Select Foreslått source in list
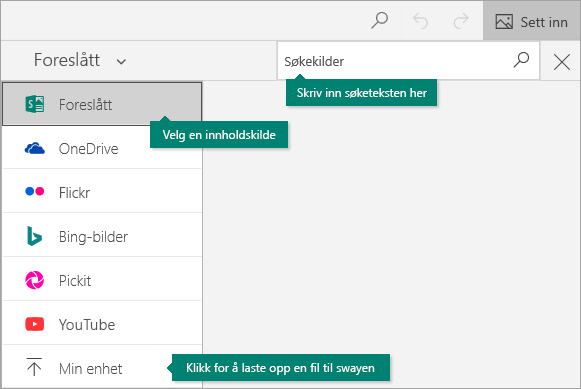The image size is (581, 389). (x=102, y=104)
